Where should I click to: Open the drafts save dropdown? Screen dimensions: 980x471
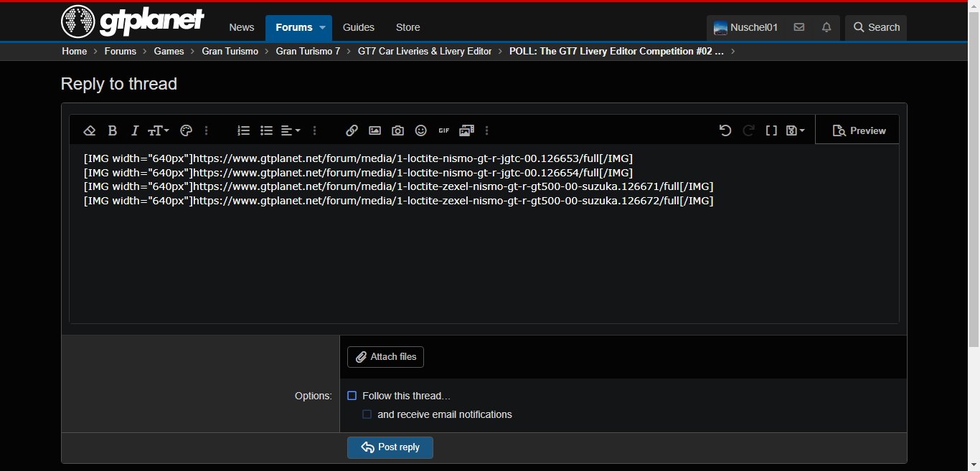click(796, 130)
